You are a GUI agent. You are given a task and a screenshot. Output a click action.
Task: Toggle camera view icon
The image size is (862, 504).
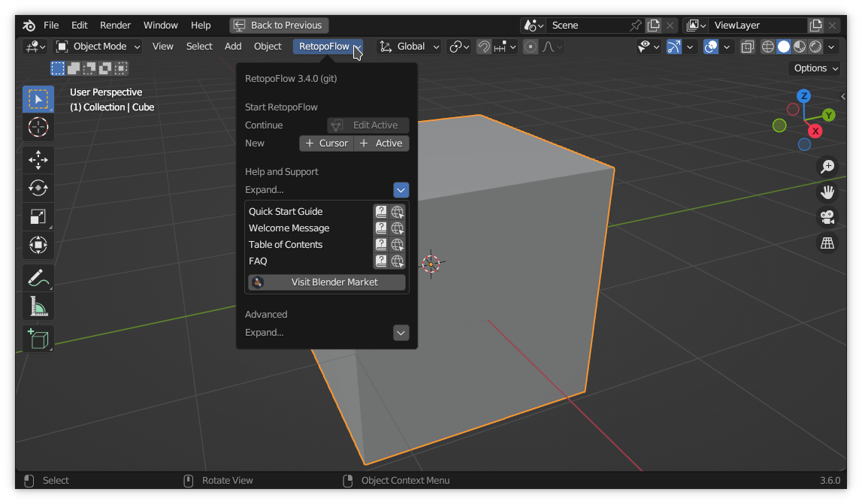coord(827,217)
